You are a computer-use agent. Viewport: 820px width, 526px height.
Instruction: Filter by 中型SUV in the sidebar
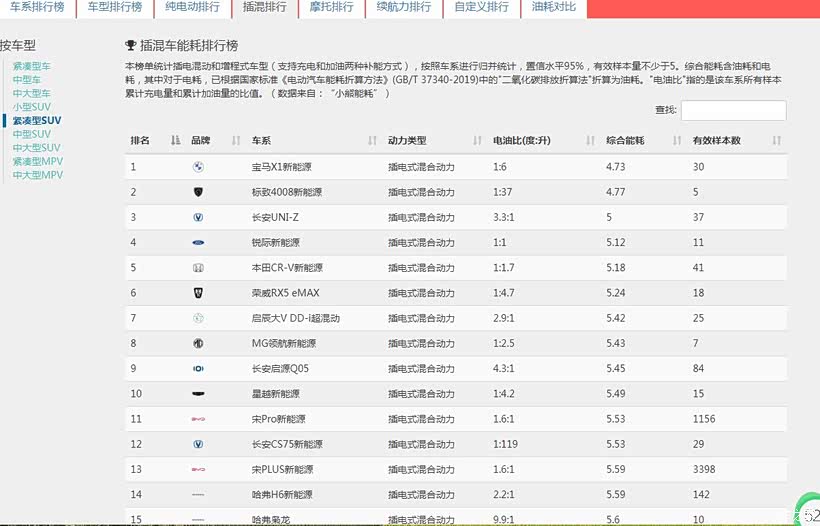[x=31, y=134]
